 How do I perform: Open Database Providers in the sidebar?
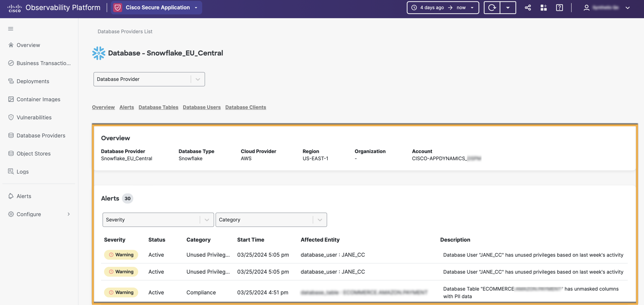click(x=41, y=135)
